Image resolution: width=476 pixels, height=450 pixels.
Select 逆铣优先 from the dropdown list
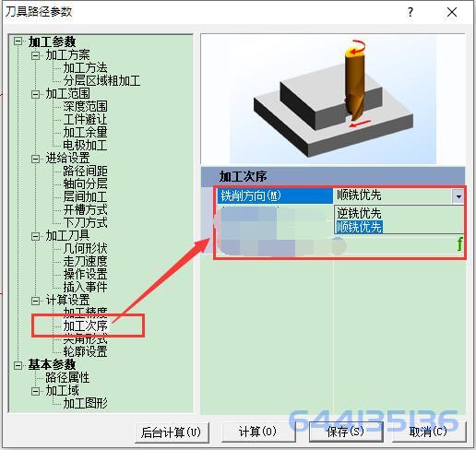click(x=359, y=213)
